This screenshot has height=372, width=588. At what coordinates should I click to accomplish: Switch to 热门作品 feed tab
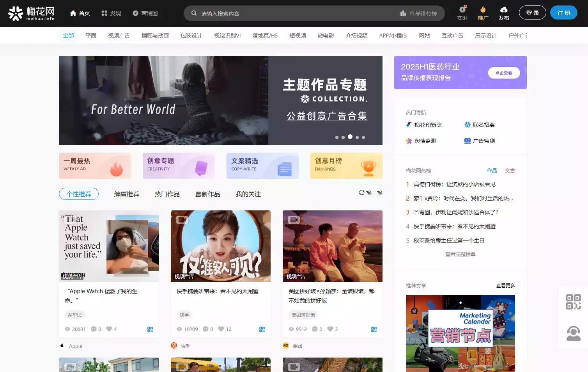pos(167,194)
